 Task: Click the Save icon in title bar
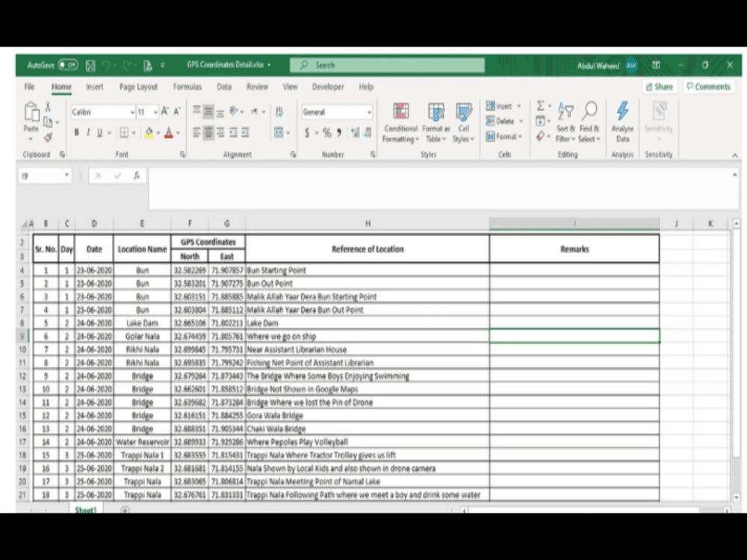(x=90, y=65)
